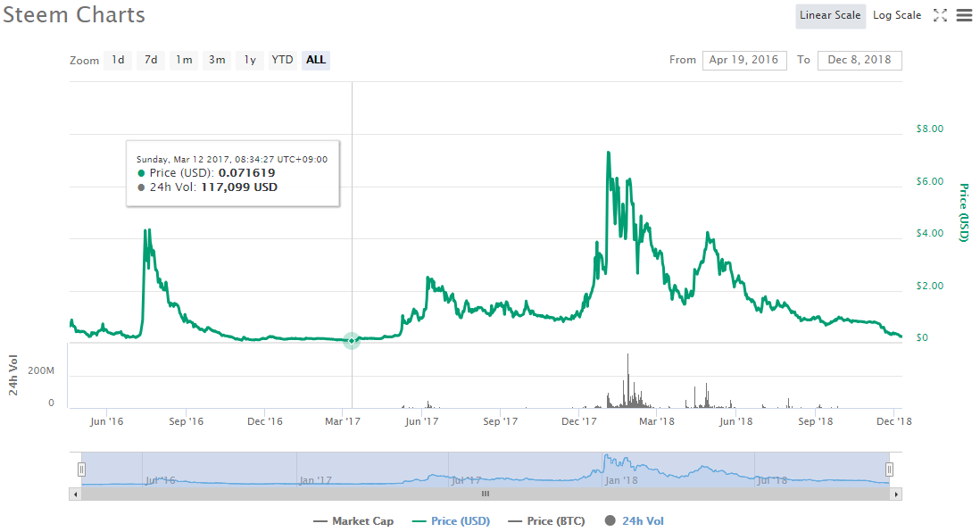Image resolution: width=980 pixels, height=532 pixels.
Task: Set zoom to YTD
Action: click(x=282, y=60)
